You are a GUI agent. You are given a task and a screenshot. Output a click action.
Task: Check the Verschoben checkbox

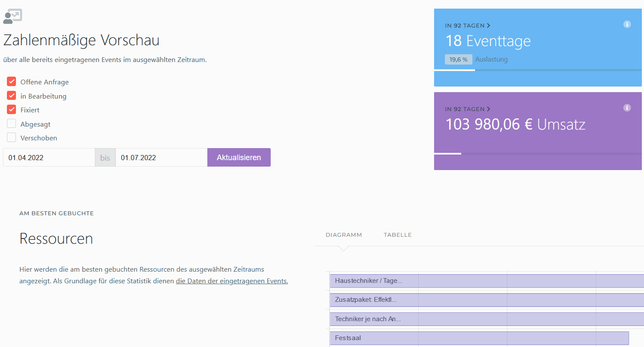[12, 137]
